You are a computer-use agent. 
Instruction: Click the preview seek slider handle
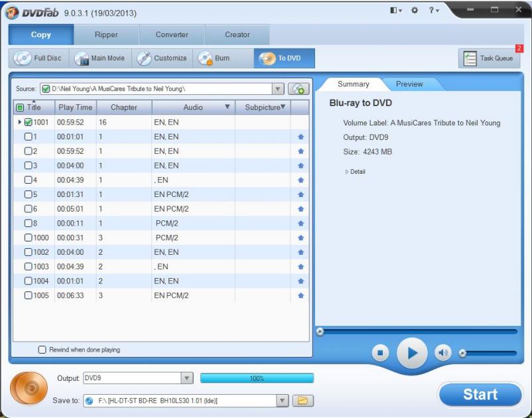[320, 332]
